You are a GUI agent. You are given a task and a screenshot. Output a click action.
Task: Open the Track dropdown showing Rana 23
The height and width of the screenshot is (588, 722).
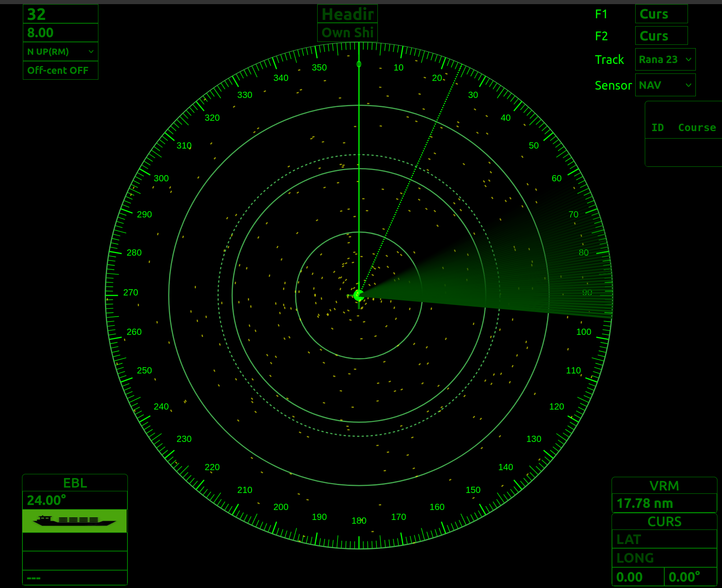(x=665, y=59)
